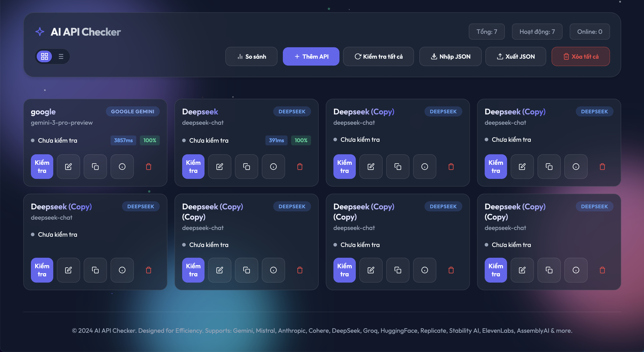Screen dimensions: 644x352
Task: Click the AI API Checker sparkle logo
Action: tap(40, 32)
